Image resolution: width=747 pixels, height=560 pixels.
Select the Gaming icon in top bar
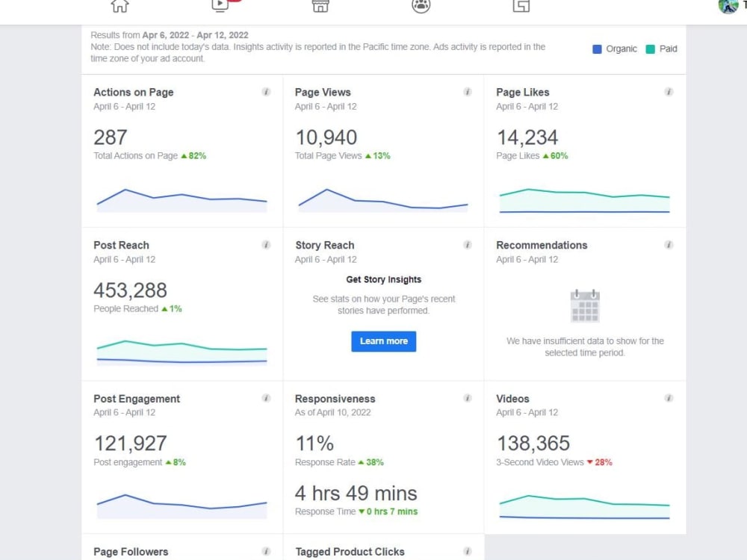(520, 7)
